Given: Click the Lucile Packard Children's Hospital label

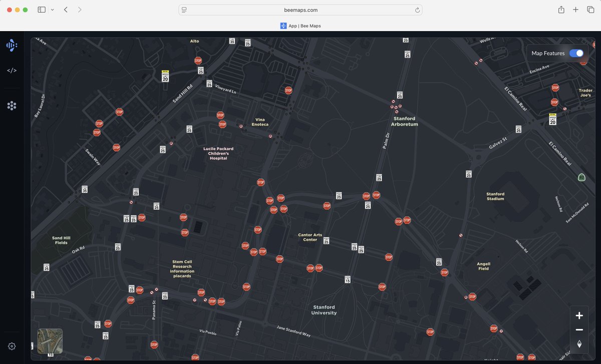Looking at the screenshot, I should point(218,153).
